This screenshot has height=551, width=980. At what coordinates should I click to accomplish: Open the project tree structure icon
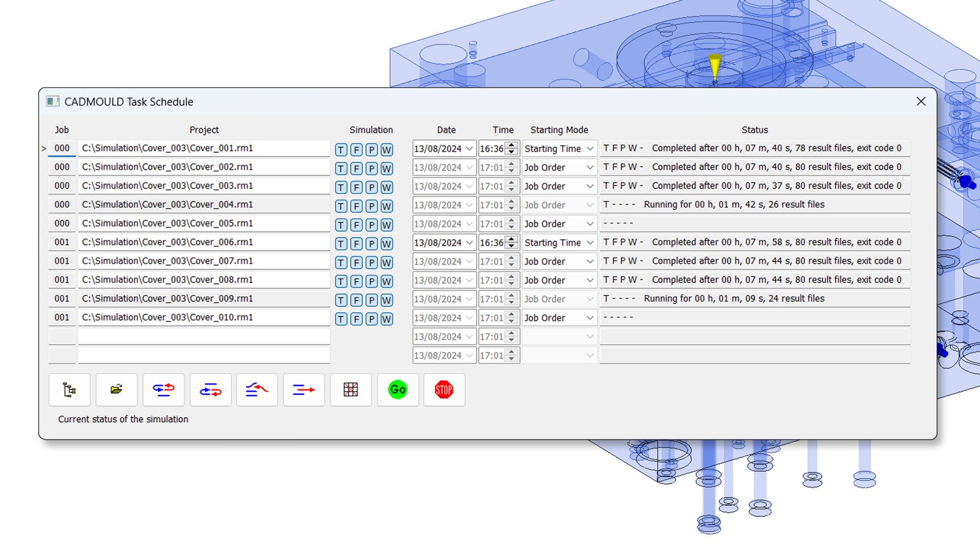coord(70,390)
